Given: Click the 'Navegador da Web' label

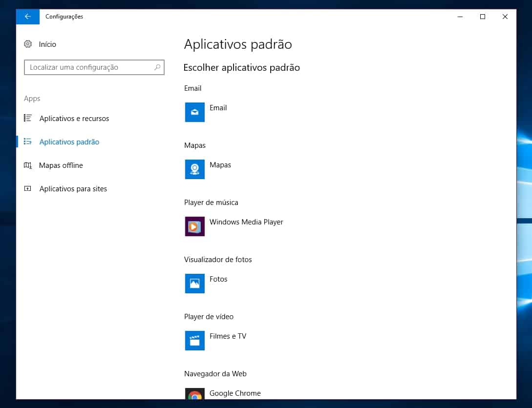Looking at the screenshot, I should [215, 374].
